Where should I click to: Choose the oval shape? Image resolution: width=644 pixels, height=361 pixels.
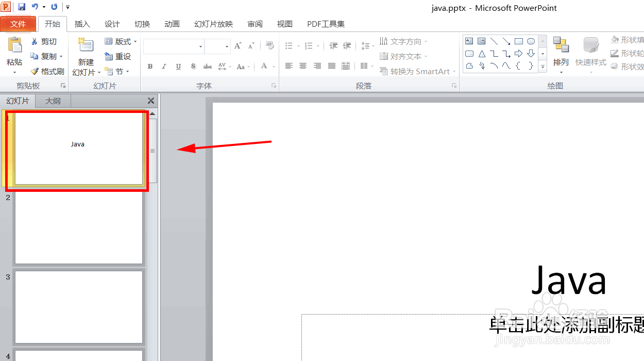(x=531, y=41)
